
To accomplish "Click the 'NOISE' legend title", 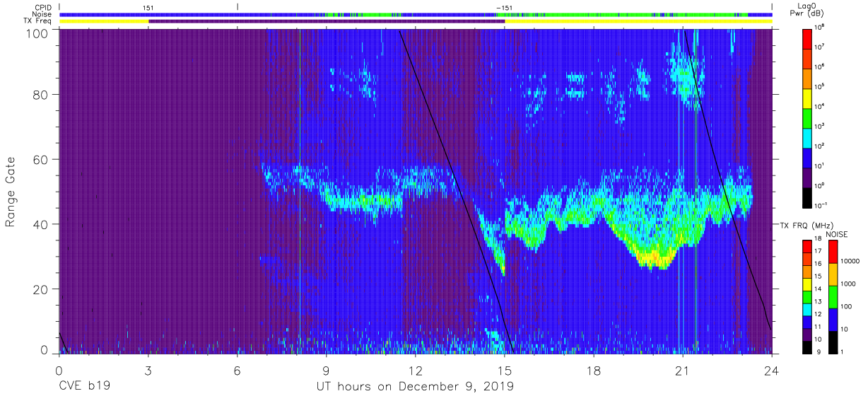I will point(836,234).
